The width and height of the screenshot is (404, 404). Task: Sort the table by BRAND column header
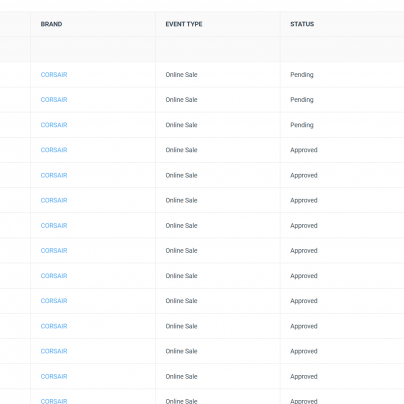[51, 24]
